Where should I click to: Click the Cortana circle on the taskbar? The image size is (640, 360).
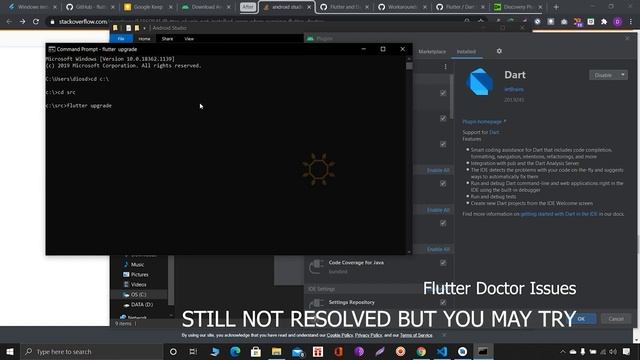pyautogui.click(x=173, y=351)
